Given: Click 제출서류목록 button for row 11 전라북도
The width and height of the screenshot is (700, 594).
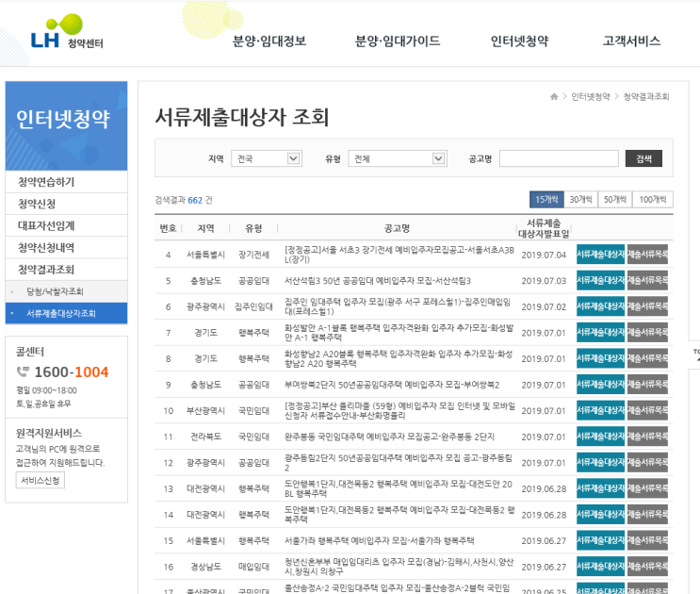Looking at the screenshot, I should pos(647,437).
